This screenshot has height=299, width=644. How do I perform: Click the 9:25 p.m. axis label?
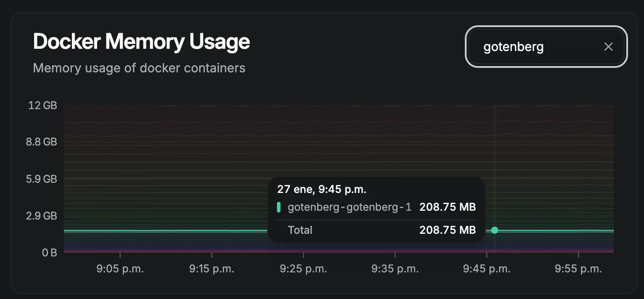pyautogui.click(x=303, y=269)
